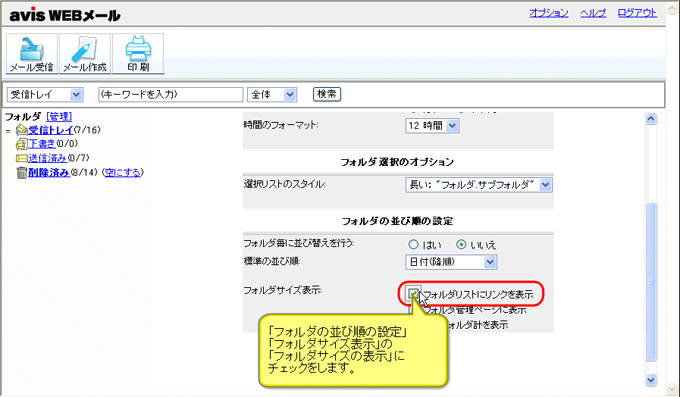680x397 pixels.
Task: Click the keyword search input field
Action: (171, 95)
